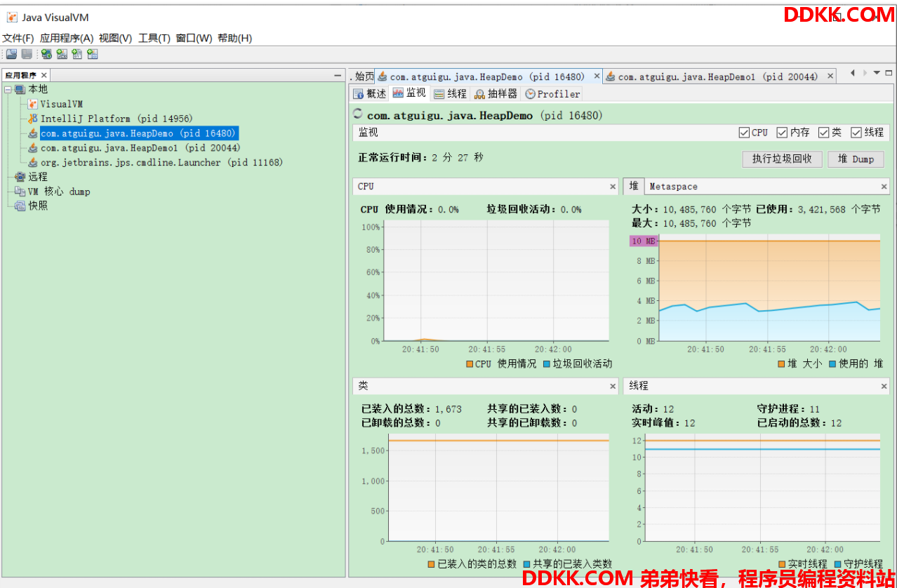Click the third main toolbar icon
This screenshot has height=588, width=897.
[46, 54]
